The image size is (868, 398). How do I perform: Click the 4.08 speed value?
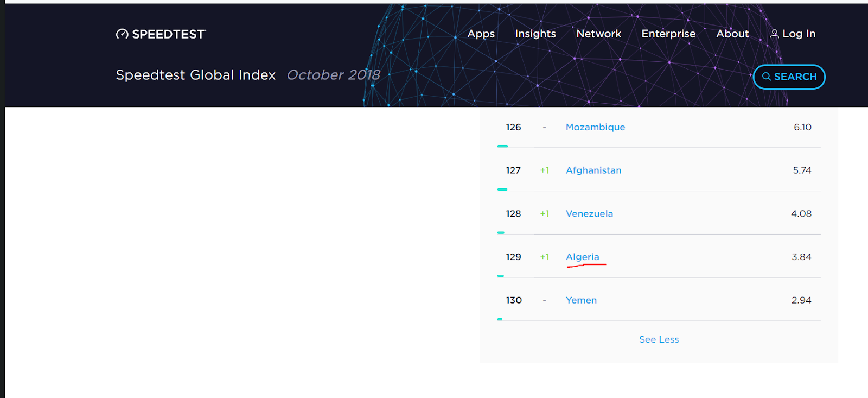point(801,213)
